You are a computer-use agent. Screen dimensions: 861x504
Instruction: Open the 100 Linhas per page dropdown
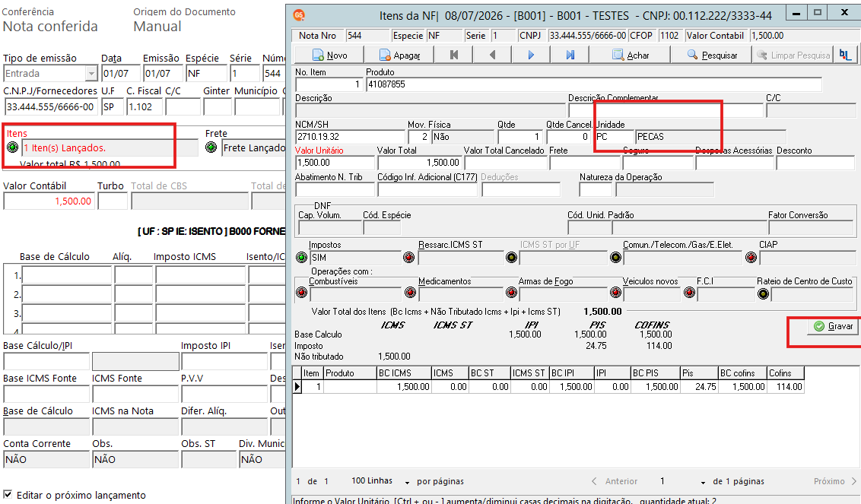(x=408, y=482)
